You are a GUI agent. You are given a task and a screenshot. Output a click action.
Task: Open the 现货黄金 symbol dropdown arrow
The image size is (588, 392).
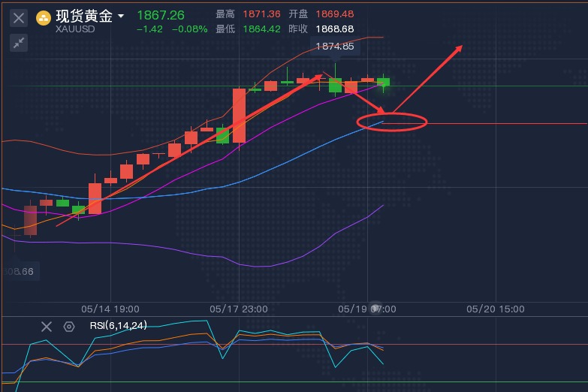122,16
